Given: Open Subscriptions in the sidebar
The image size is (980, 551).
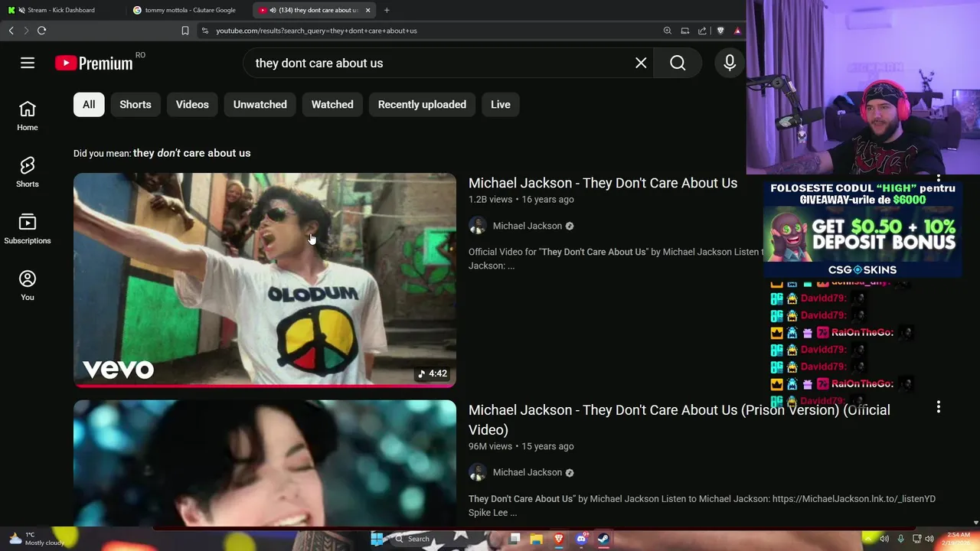Looking at the screenshot, I should pyautogui.click(x=28, y=230).
